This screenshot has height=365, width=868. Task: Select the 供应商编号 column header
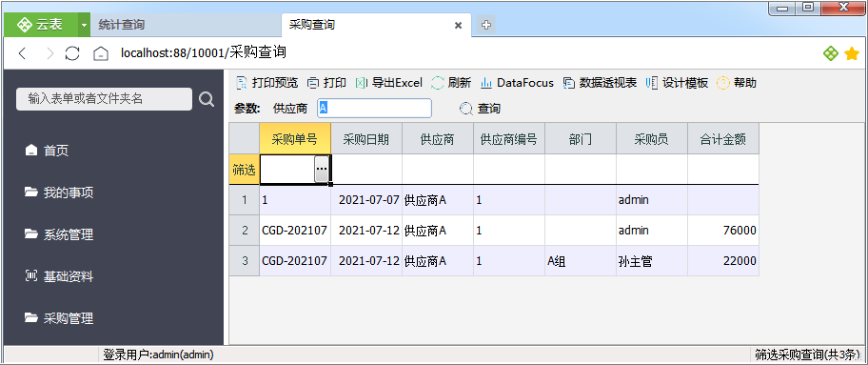(509, 139)
